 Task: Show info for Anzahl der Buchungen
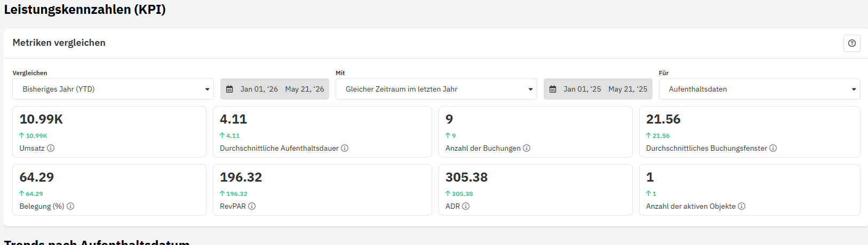527,148
